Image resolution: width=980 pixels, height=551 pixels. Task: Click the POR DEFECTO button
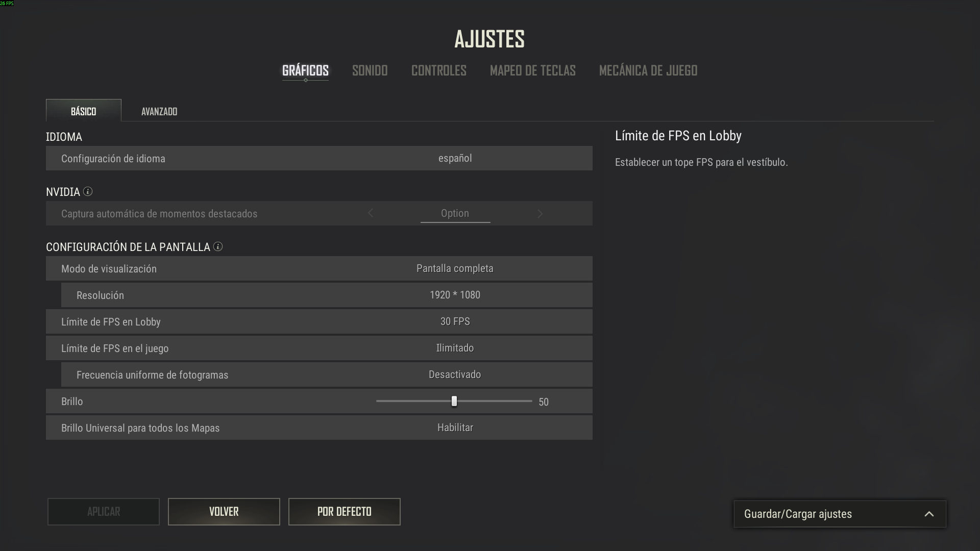click(344, 511)
